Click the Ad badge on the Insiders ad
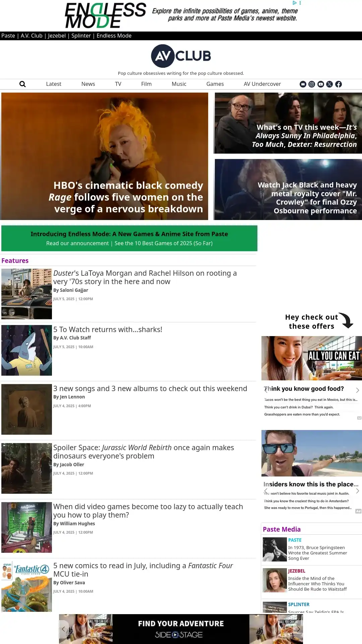 pos(358,511)
